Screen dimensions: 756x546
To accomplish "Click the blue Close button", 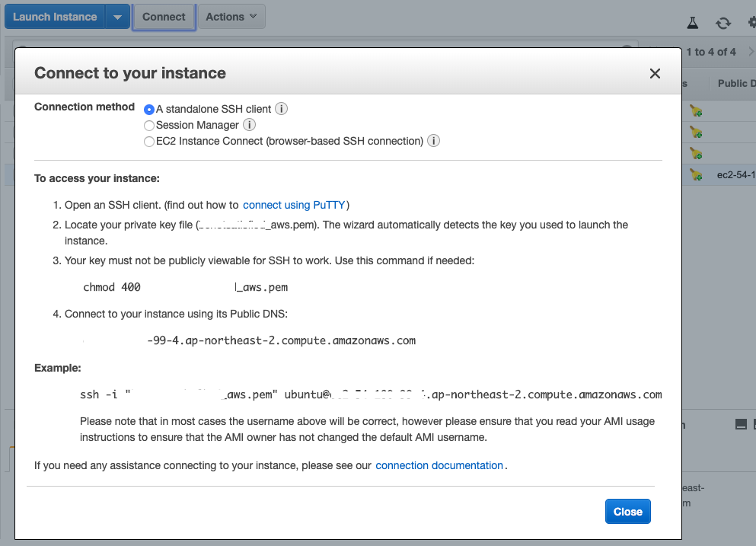I will point(628,511).
